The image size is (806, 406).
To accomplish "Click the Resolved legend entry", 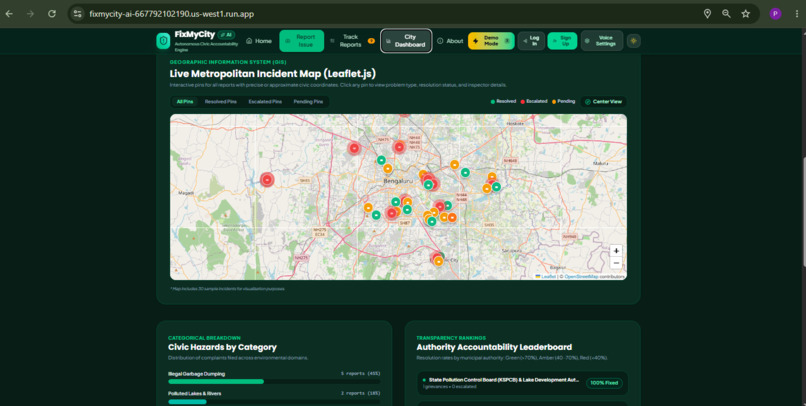I will click(503, 101).
